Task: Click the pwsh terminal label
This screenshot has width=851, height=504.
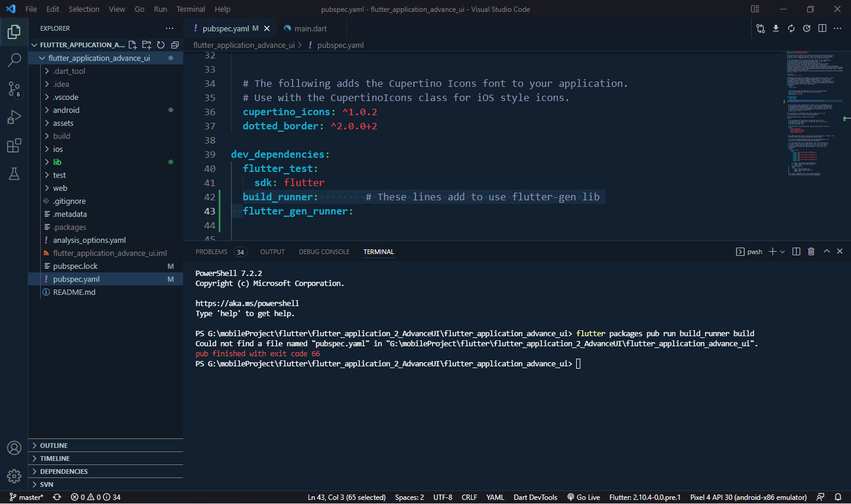Action: pos(749,252)
